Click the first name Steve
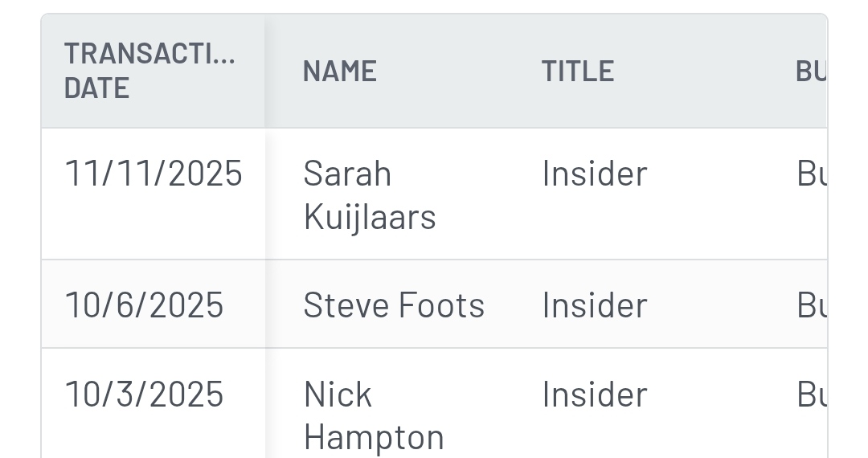 click(x=338, y=305)
